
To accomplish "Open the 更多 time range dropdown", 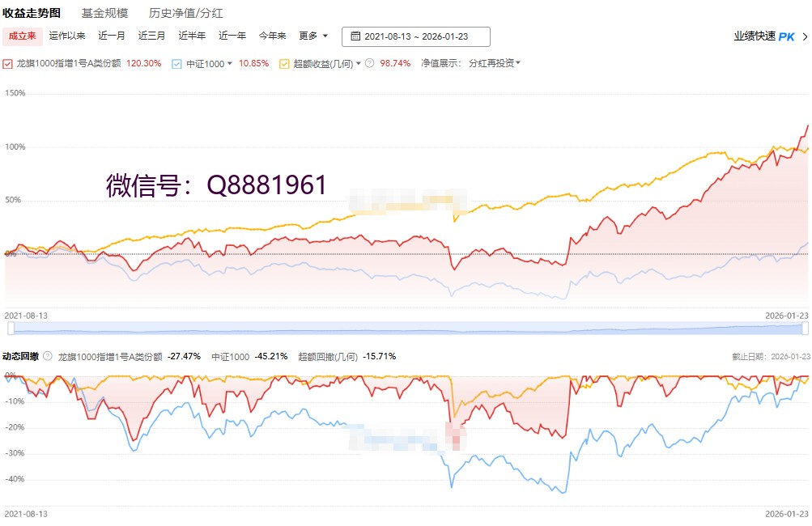I will [313, 36].
